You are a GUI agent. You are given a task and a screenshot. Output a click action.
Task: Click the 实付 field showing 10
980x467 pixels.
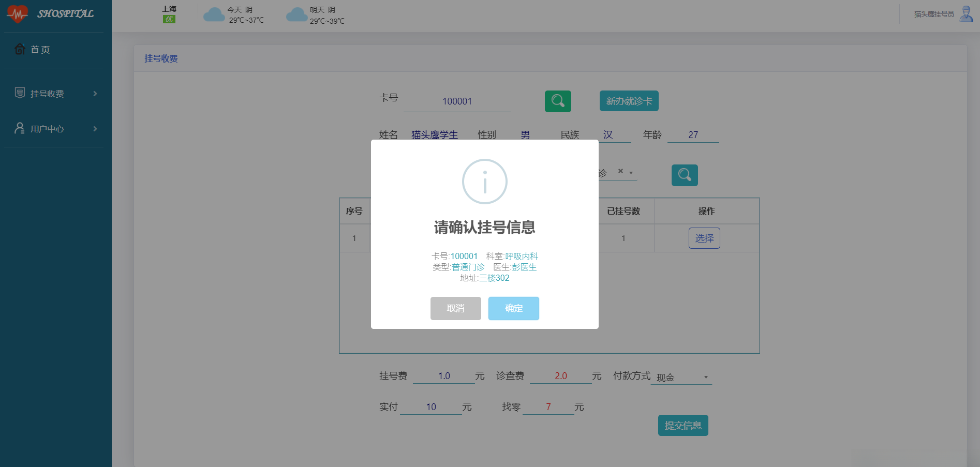pyautogui.click(x=431, y=407)
